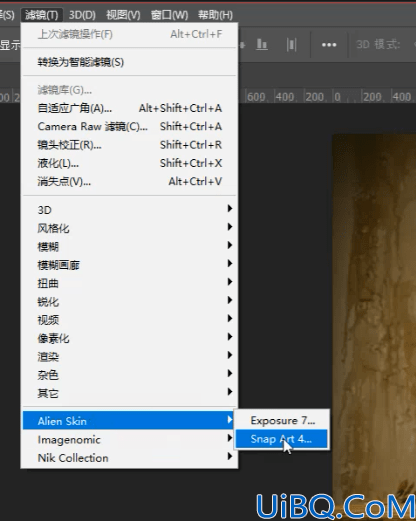The height and width of the screenshot is (521, 416).
Task: Open 消失点(V) vanishing point
Action: (x=129, y=181)
